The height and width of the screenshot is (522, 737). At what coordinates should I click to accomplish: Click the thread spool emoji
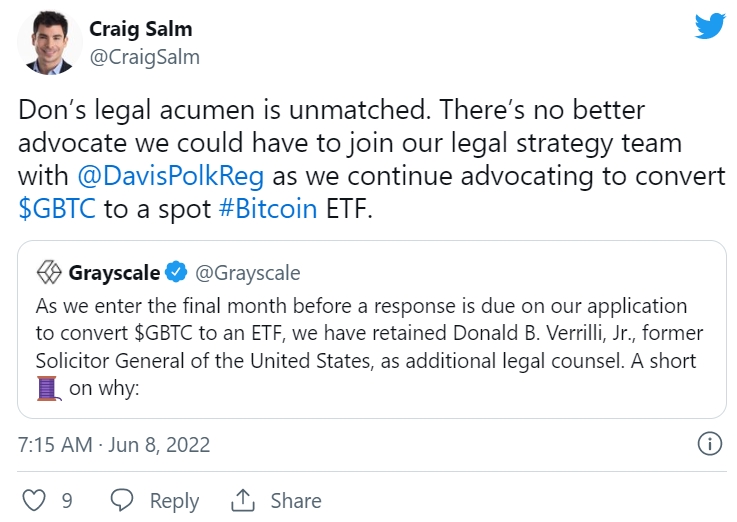point(49,386)
